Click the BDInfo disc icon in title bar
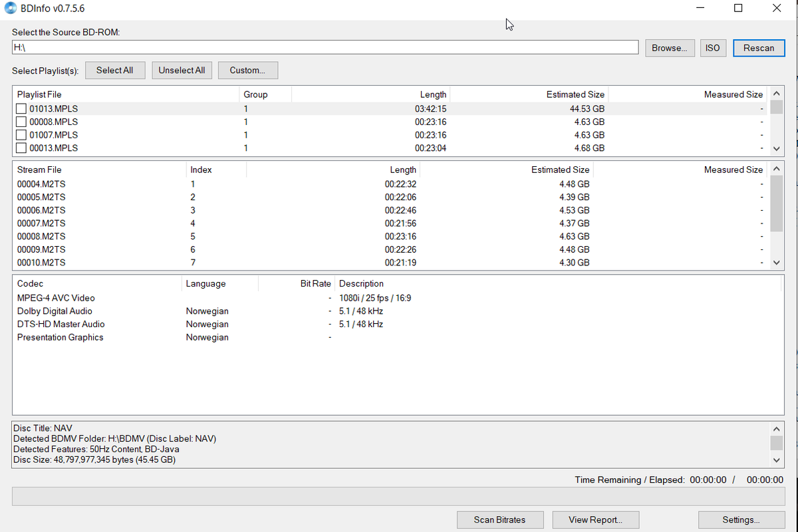 (x=9, y=9)
